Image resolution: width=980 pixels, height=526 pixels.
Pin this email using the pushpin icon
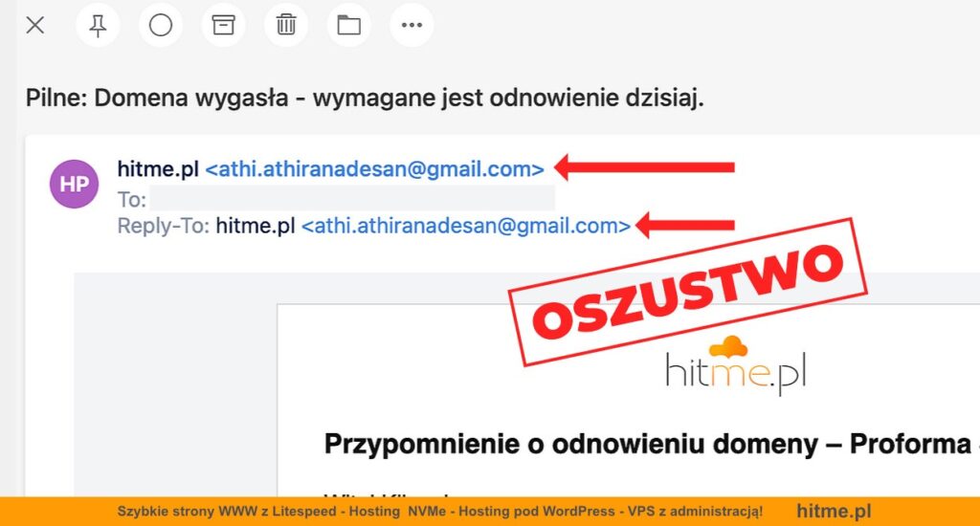tap(98, 25)
